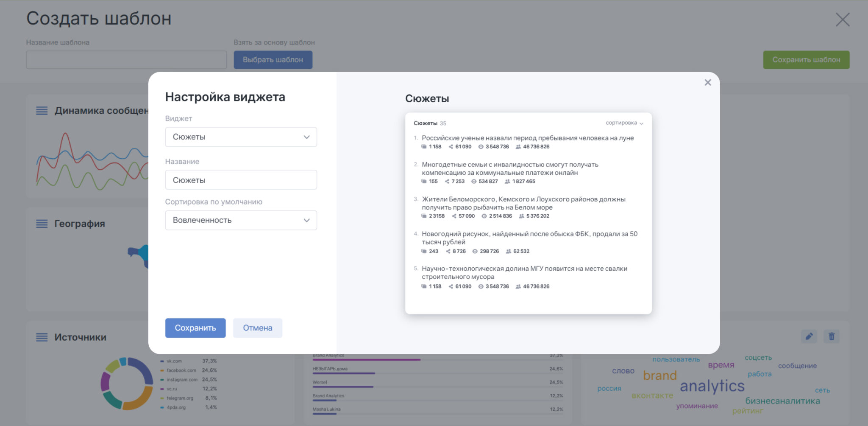Select the story about Жители Беломорского района
The height and width of the screenshot is (426, 868).
[x=523, y=203]
